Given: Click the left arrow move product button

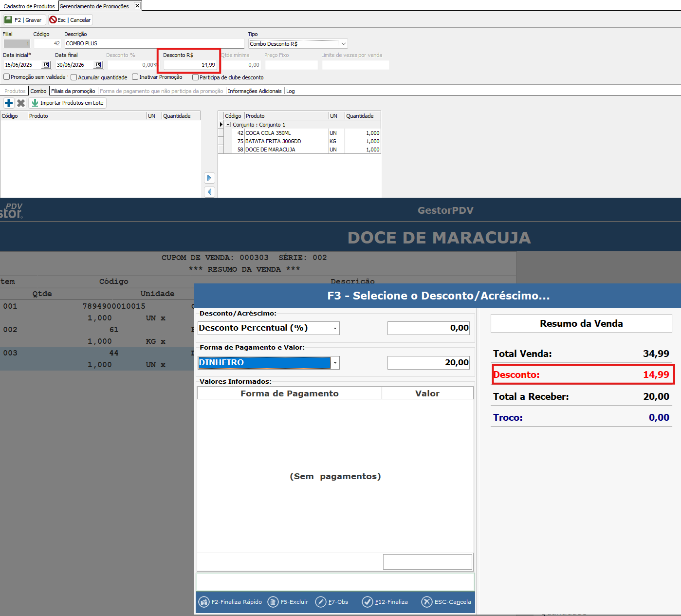Looking at the screenshot, I should coord(209,192).
